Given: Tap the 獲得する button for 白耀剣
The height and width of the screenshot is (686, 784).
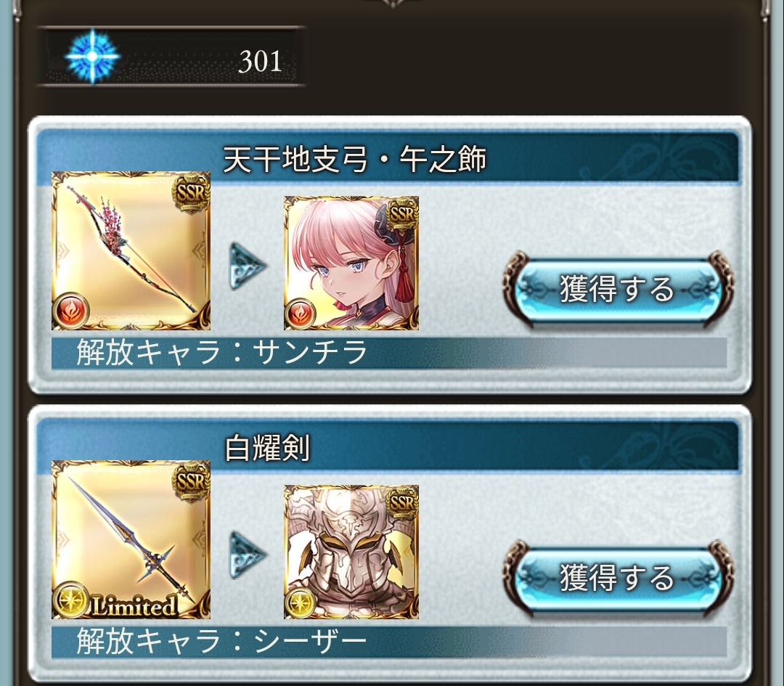Looking at the screenshot, I should tap(618, 577).
